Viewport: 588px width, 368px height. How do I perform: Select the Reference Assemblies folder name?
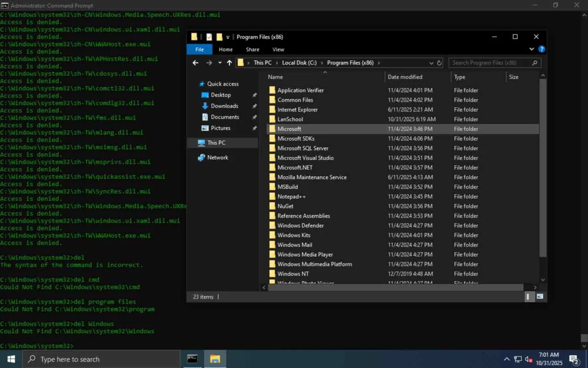pos(304,216)
